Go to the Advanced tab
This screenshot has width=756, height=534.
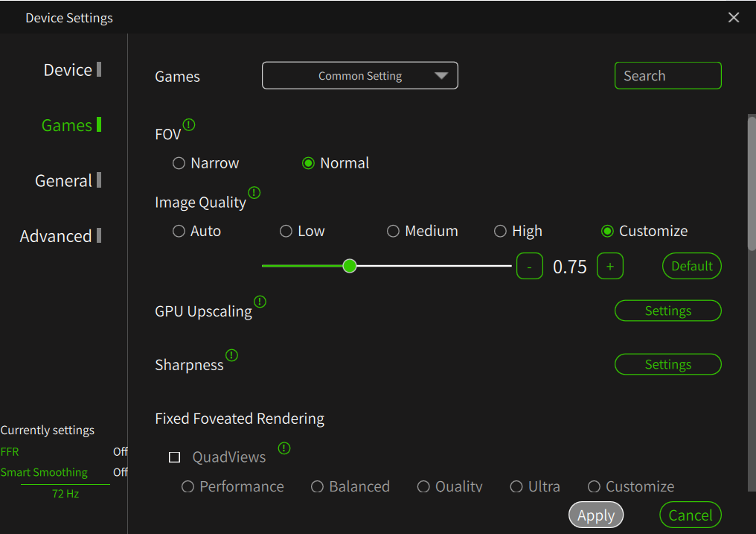56,236
